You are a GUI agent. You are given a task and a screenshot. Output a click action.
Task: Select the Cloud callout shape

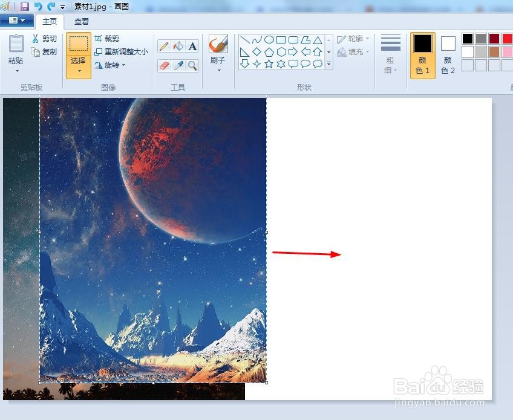point(318,63)
